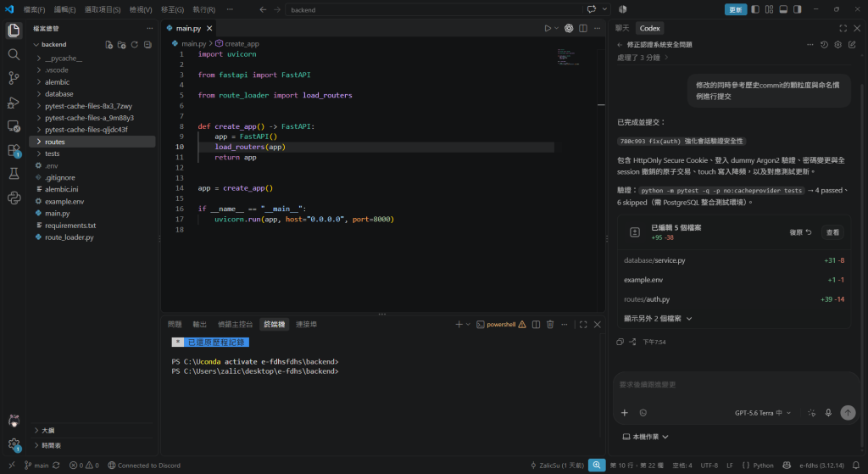Image resolution: width=868 pixels, height=474 pixels.
Task: Start voice dictation microphone in Codex
Action: coord(828,413)
